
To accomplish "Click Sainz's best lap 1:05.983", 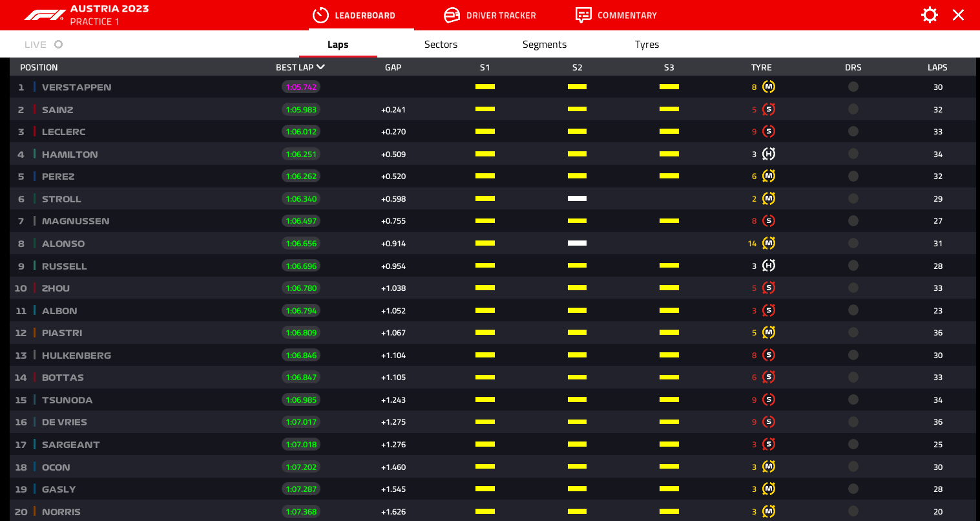I will [x=301, y=109].
